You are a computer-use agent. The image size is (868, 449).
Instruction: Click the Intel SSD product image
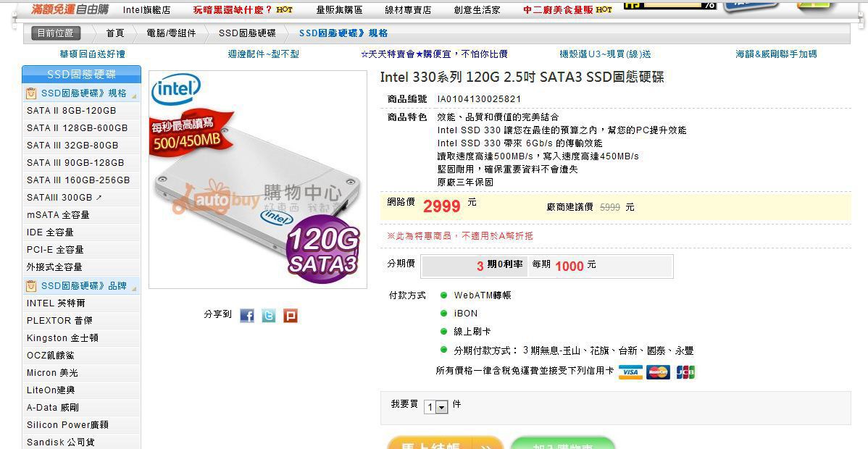click(258, 180)
